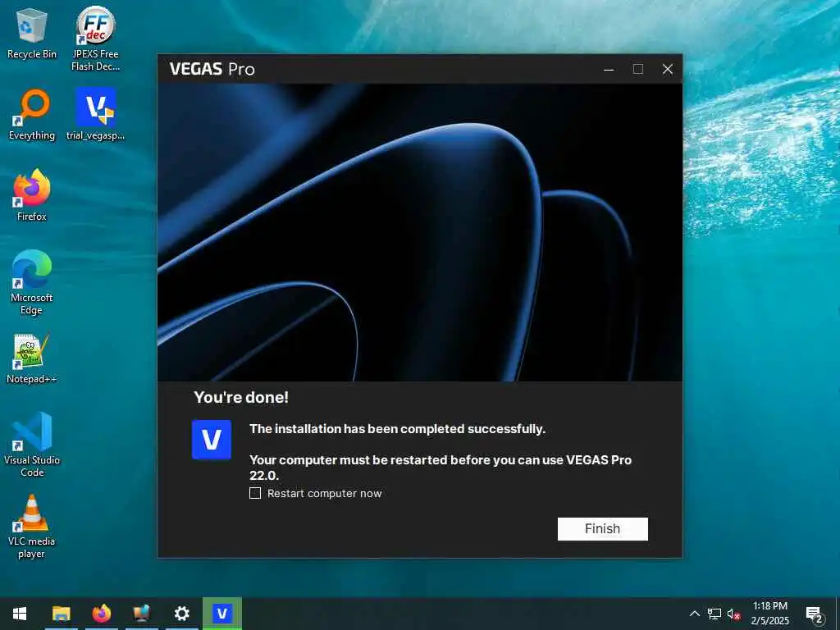840x630 pixels.
Task: Close the VEGAS Pro installer window
Action: point(668,69)
